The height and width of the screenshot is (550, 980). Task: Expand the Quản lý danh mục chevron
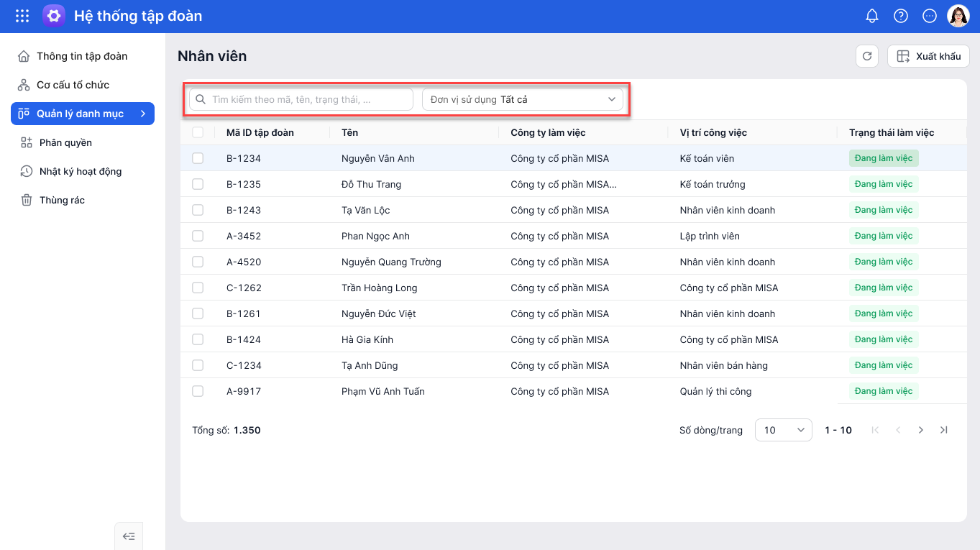pyautogui.click(x=143, y=114)
